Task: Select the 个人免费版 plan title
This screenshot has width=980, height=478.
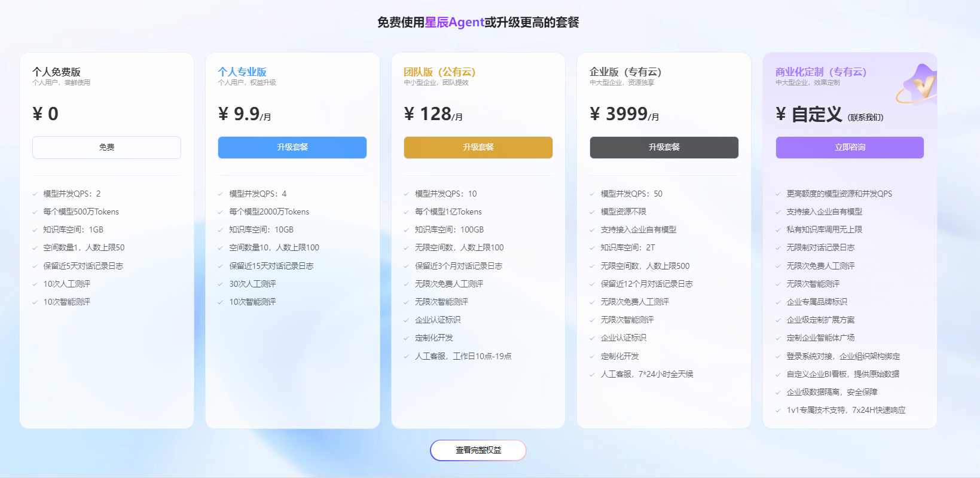Action: pyautogui.click(x=56, y=72)
